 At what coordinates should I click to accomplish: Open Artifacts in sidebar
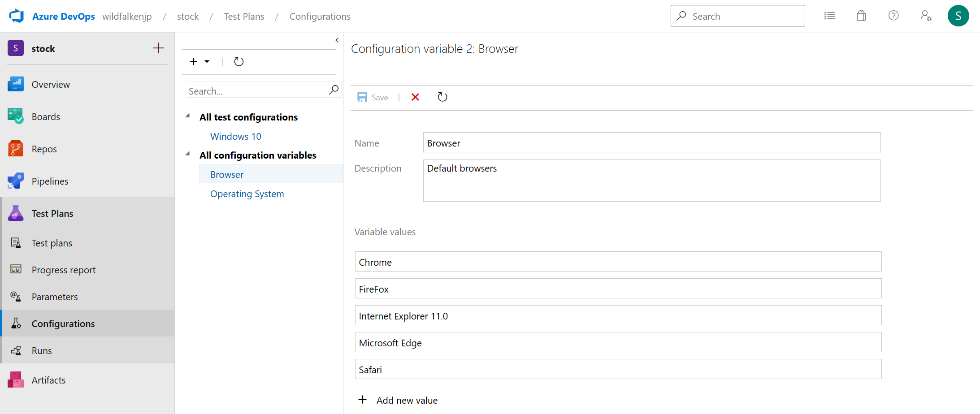pyautogui.click(x=87, y=380)
